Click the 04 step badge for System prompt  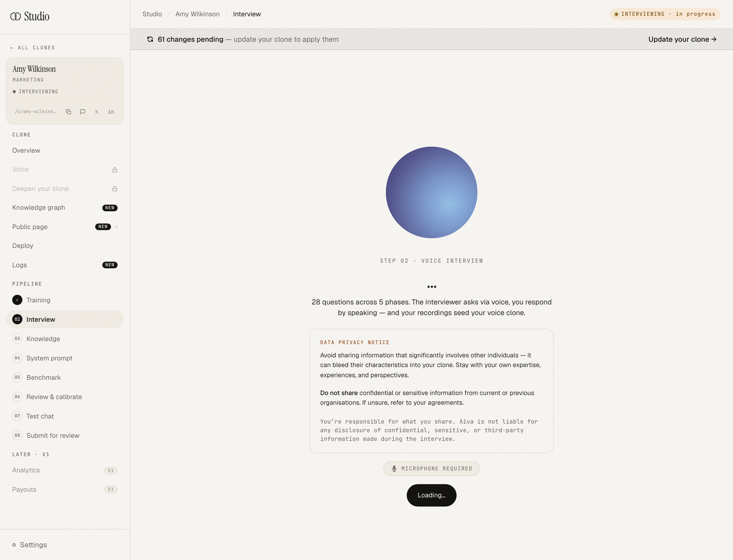17,358
